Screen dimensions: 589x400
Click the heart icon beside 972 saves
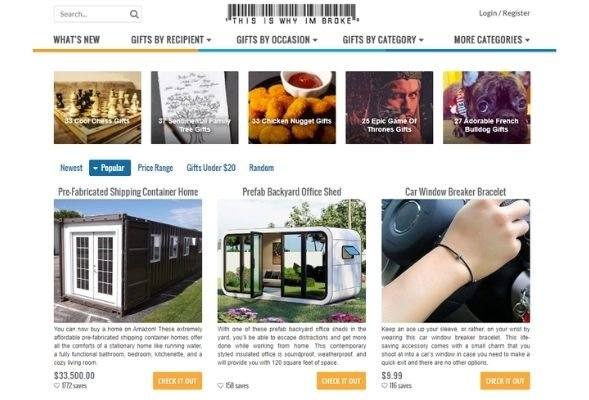57,386
